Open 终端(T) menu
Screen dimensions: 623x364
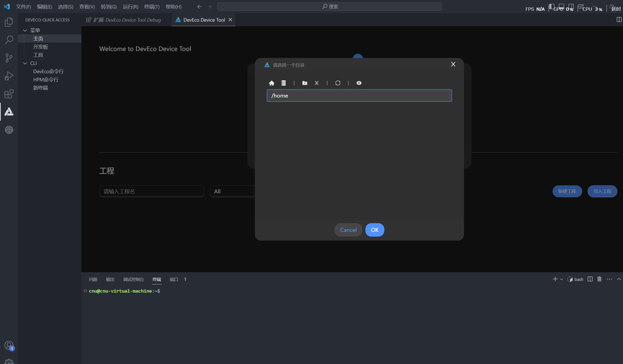pos(152,7)
